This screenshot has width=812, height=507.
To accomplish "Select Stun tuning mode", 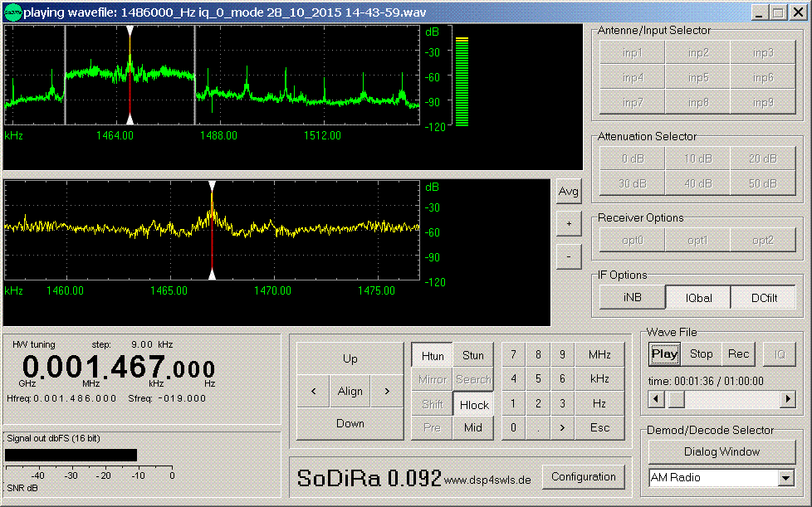I will (472, 355).
